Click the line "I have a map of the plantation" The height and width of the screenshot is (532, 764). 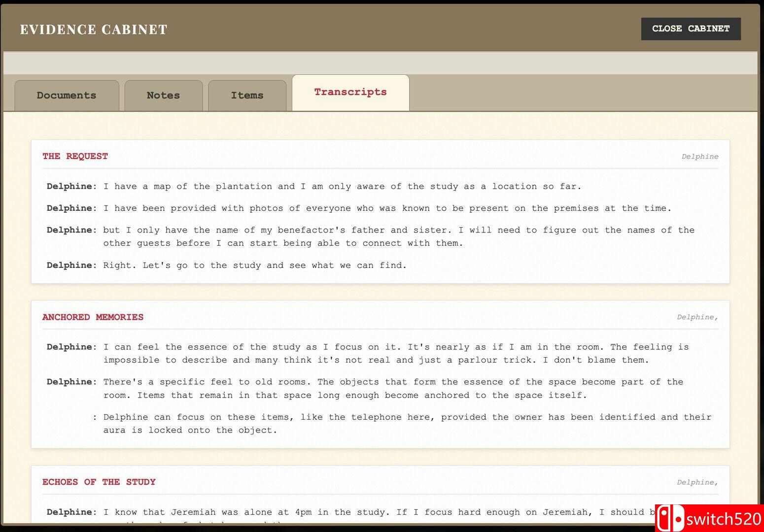click(342, 187)
